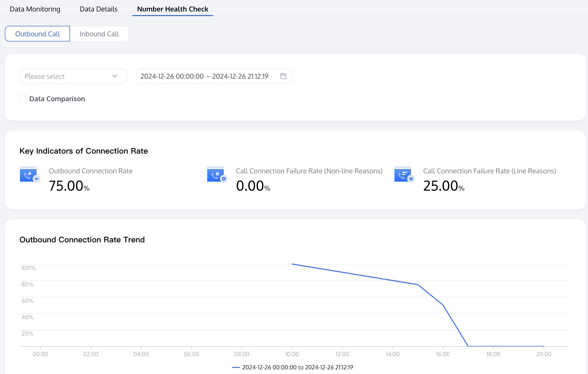This screenshot has width=588, height=374.
Task: Open the calendar icon in date range
Action: 283,76
